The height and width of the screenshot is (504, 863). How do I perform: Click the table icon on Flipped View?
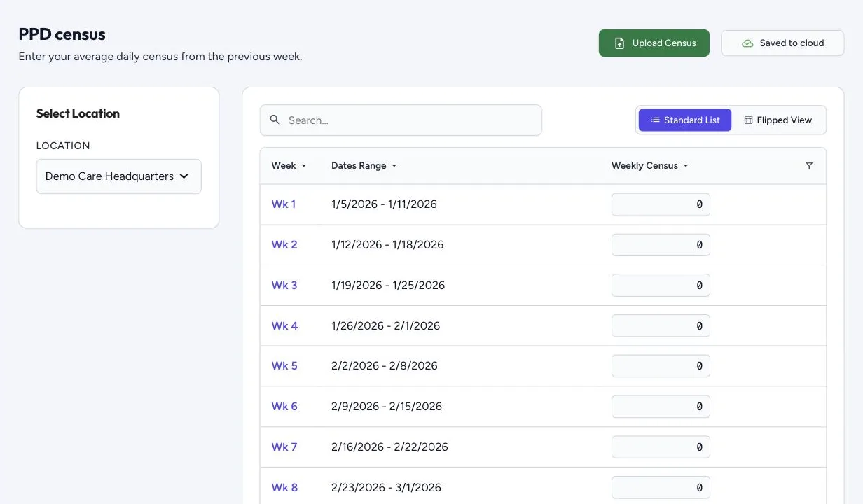coord(748,120)
